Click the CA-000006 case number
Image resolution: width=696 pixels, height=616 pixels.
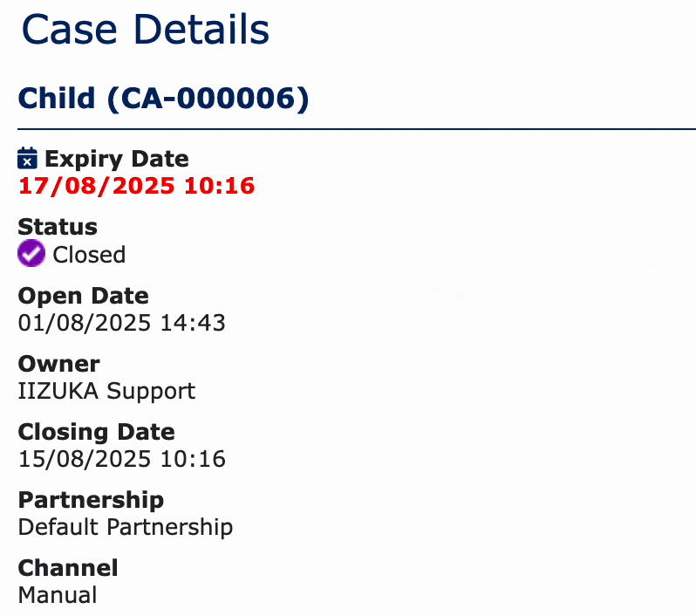tap(208, 98)
